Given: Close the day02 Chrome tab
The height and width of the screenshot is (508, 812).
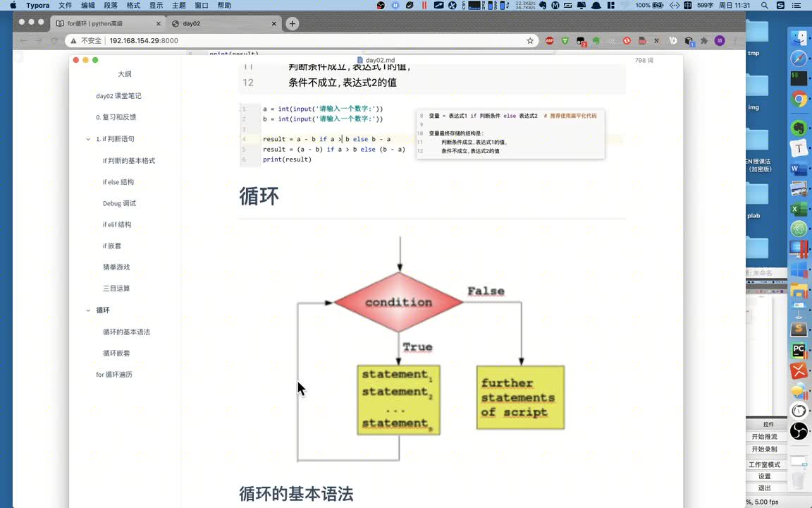Looking at the screenshot, I should [x=274, y=23].
